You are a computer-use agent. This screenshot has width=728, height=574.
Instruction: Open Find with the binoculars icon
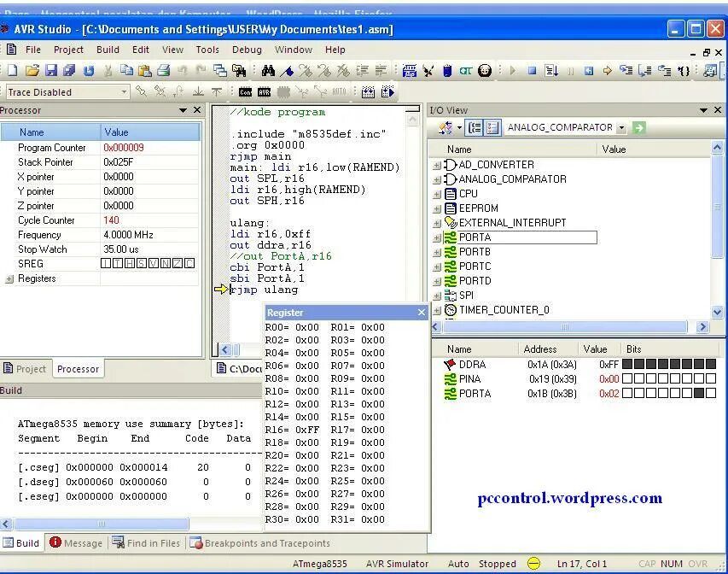click(268, 71)
